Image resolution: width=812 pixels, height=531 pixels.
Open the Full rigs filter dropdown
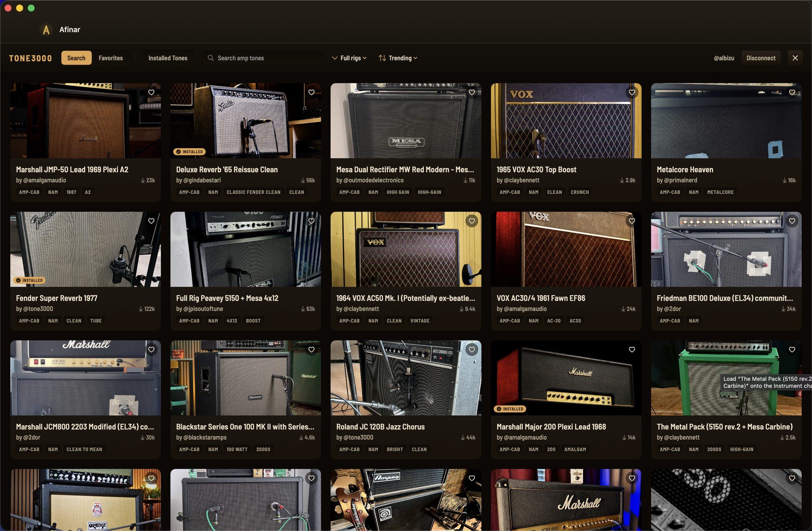tap(349, 58)
